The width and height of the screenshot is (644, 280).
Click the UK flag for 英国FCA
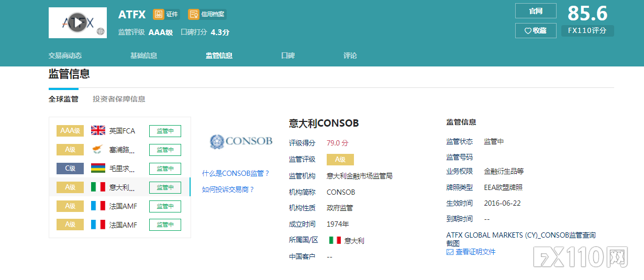pyautogui.click(x=98, y=131)
